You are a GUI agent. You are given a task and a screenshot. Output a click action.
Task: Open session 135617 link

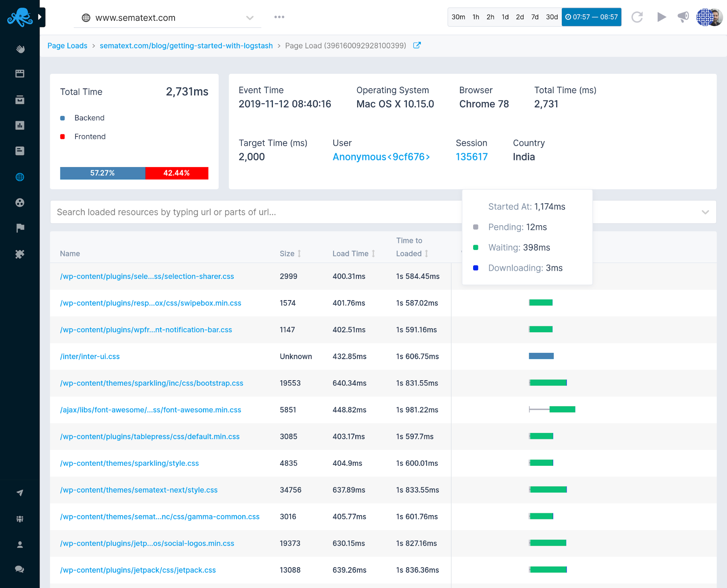pyautogui.click(x=472, y=157)
